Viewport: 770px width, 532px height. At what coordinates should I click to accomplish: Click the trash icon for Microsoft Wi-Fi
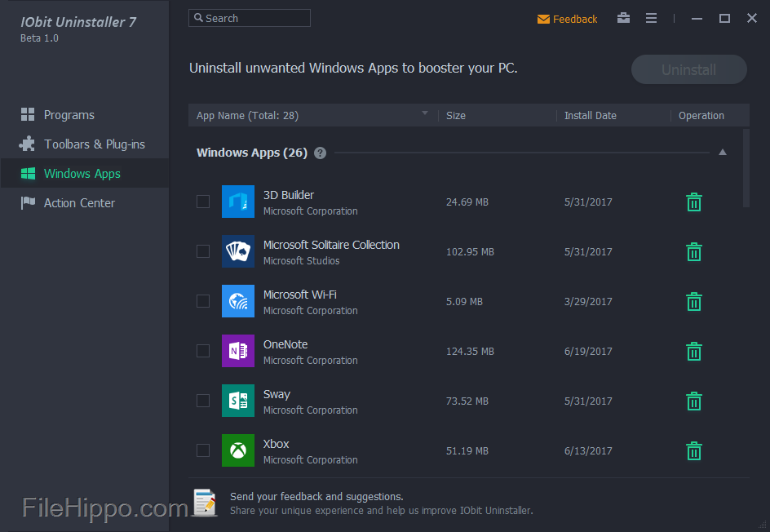pyautogui.click(x=694, y=302)
